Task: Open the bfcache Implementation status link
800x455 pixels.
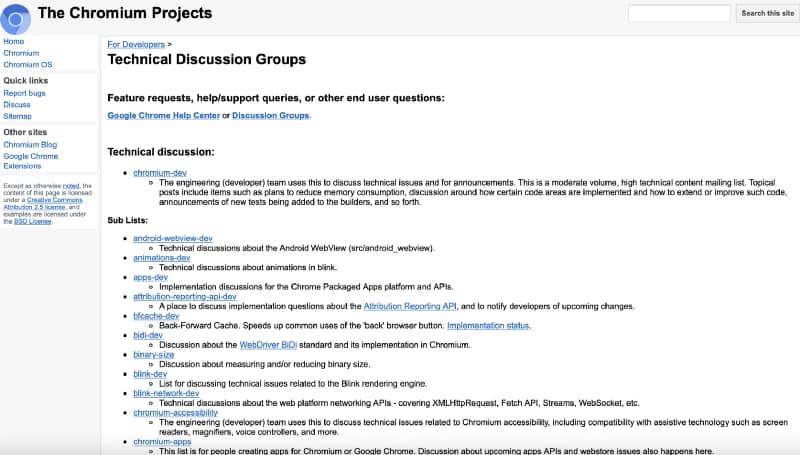Action: click(x=490, y=325)
